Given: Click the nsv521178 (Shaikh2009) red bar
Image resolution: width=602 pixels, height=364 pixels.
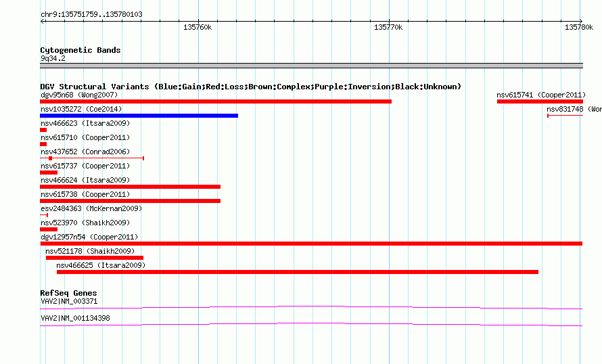Looking at the screenshot, I should (95, 258).
